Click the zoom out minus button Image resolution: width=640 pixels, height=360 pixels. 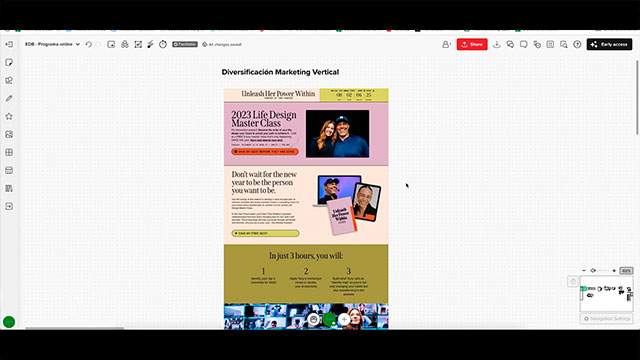click(x=584, y=271)
